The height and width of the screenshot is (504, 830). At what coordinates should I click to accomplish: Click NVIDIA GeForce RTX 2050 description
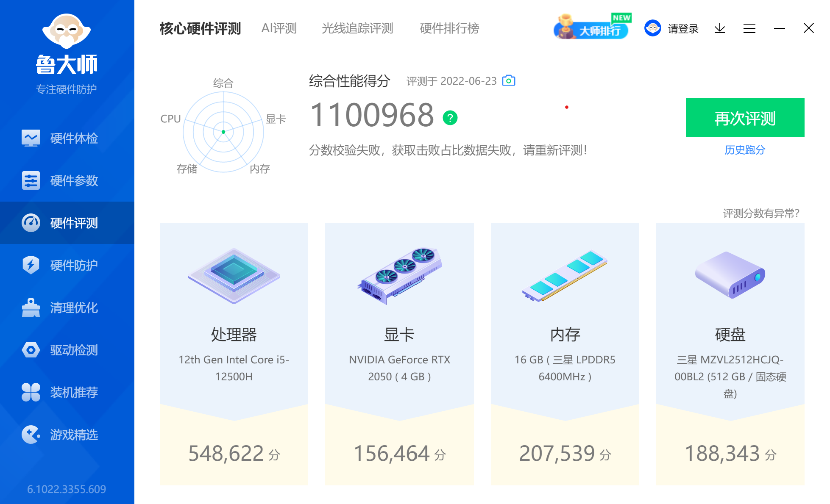pyautogui.click(x=399, y=368)
